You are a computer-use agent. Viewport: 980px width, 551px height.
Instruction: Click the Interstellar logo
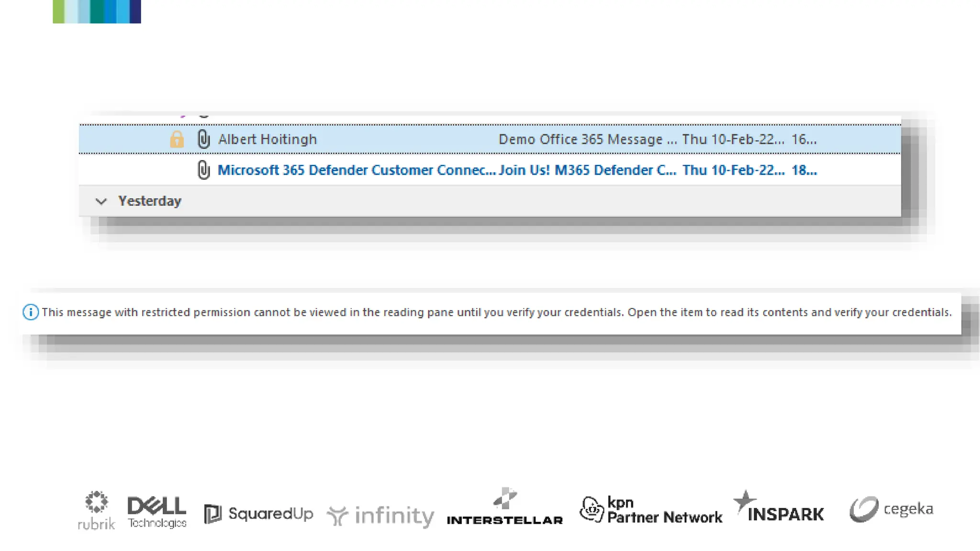(504, 508)
